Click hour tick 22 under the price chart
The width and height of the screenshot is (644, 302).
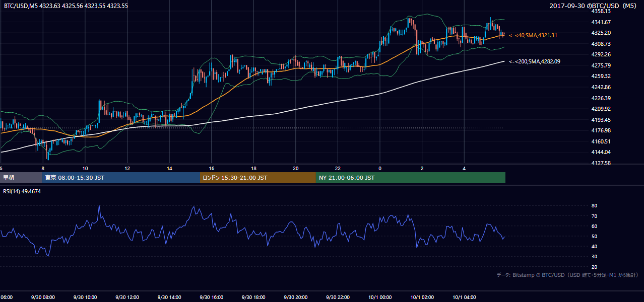point(338,169)
